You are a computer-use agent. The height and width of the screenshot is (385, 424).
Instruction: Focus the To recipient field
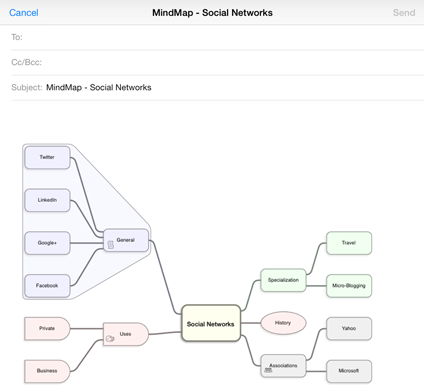point(218,37)
